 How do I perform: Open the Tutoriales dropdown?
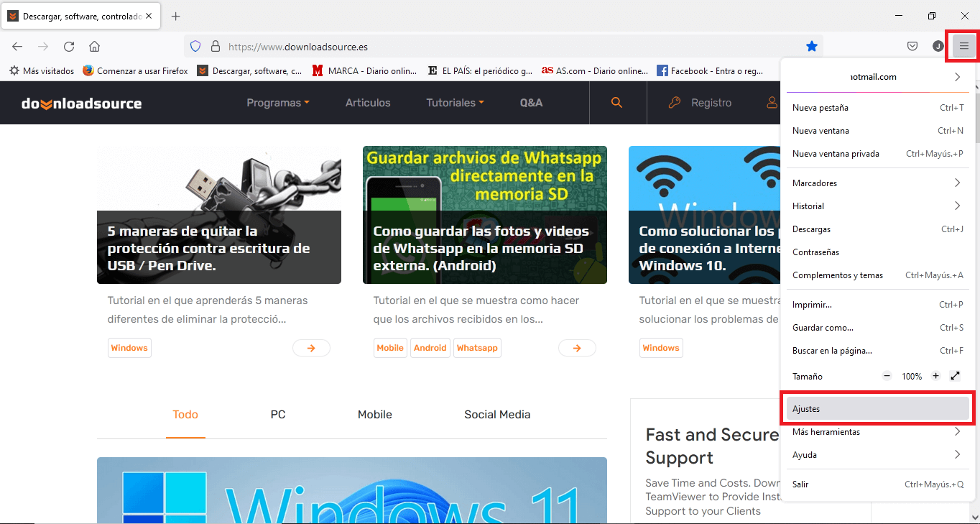coord(455,103)
